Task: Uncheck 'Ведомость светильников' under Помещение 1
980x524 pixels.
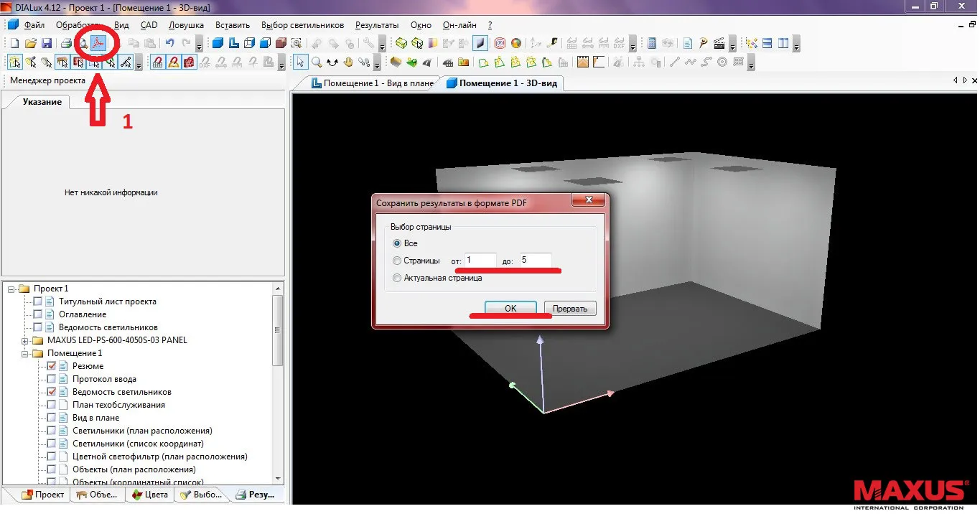Action: (51, 392)
